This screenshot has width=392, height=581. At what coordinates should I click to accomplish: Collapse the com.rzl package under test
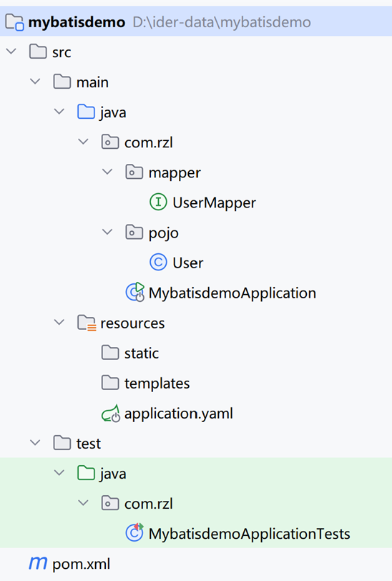[x=84, y=502]
